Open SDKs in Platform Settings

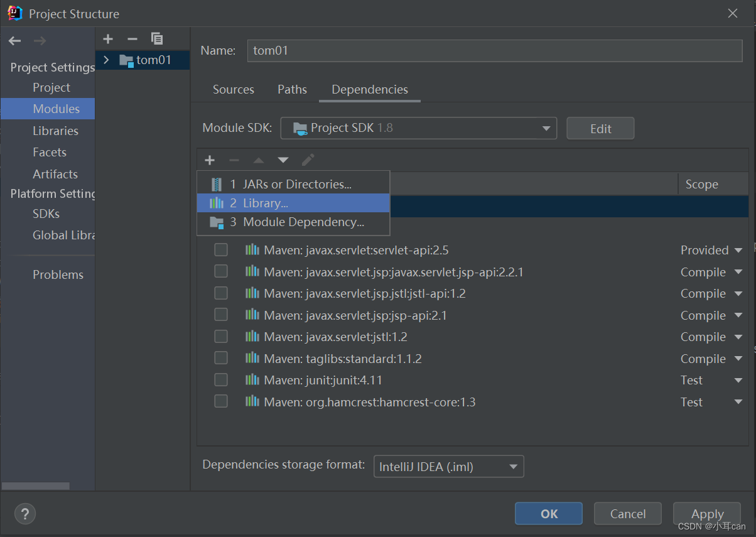point(46,214)
